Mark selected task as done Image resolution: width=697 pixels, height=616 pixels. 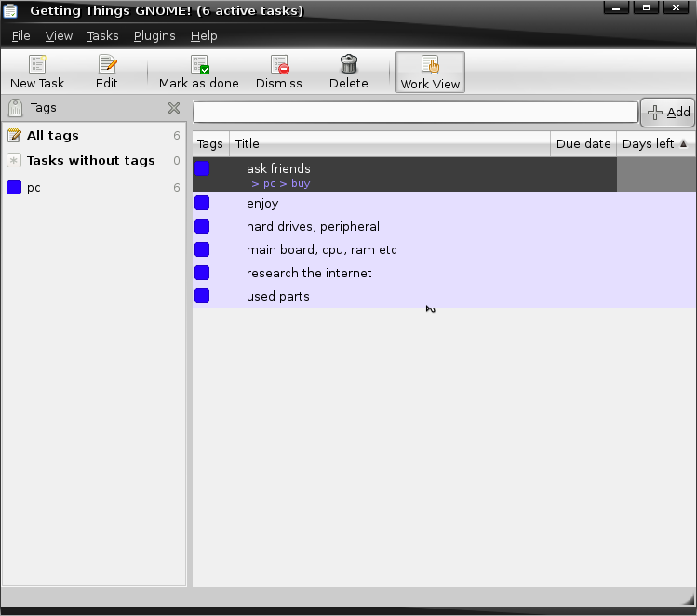tap(199, 65)
